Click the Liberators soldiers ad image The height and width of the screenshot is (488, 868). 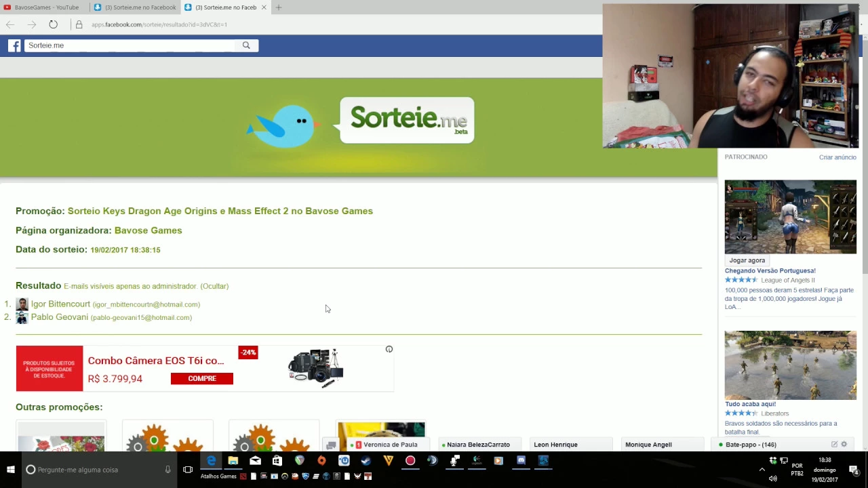[790, 365]
